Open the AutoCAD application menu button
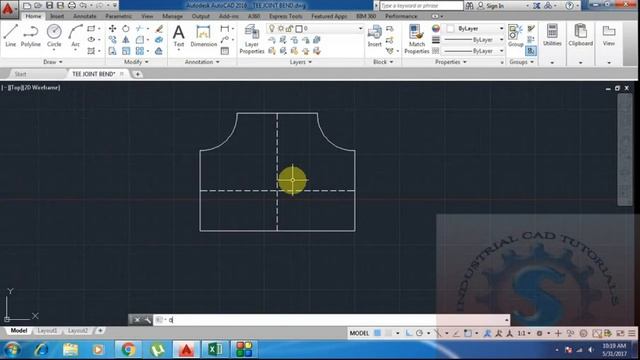 click(9, 9)
